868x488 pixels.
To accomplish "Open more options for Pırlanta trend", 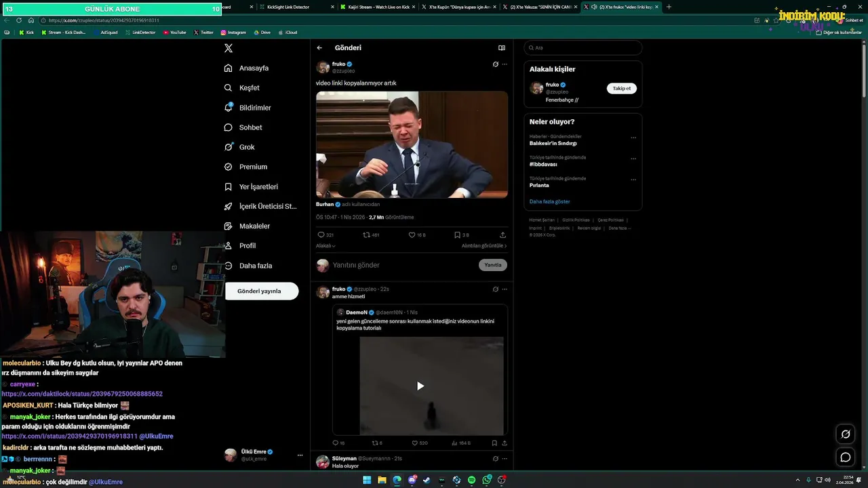I will coord(633,180).
